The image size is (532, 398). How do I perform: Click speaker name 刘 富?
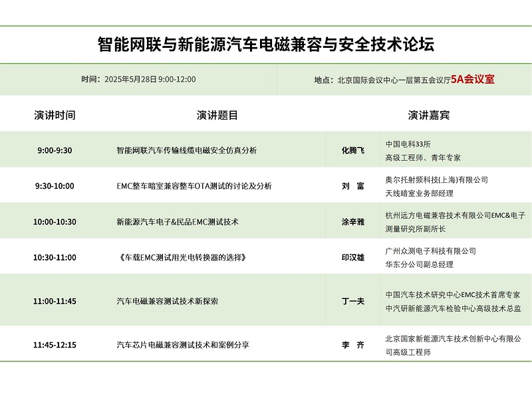353,186
